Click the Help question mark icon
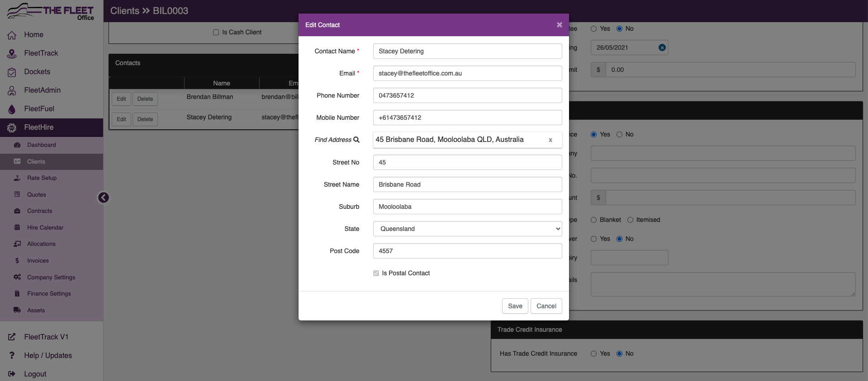 (12, 356)
